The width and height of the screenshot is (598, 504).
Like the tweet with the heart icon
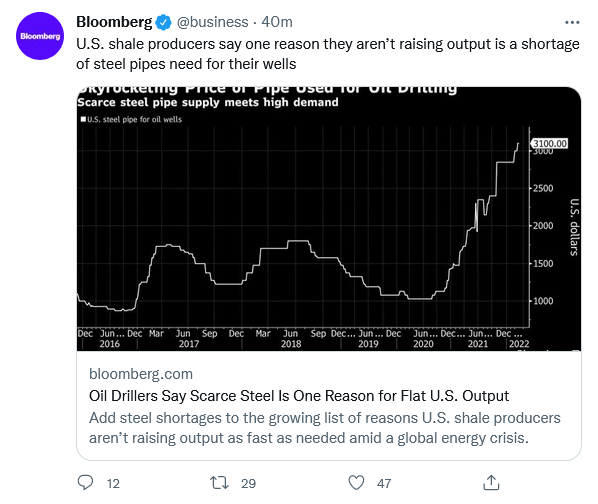[356, 483]
